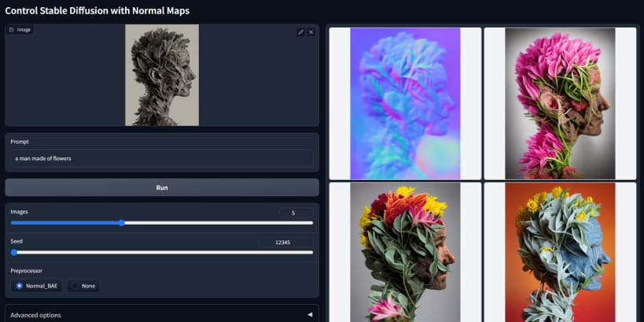This screenshot has width=644, height=322.
Task: Click the Images slider handle
Action: point(122,223)
